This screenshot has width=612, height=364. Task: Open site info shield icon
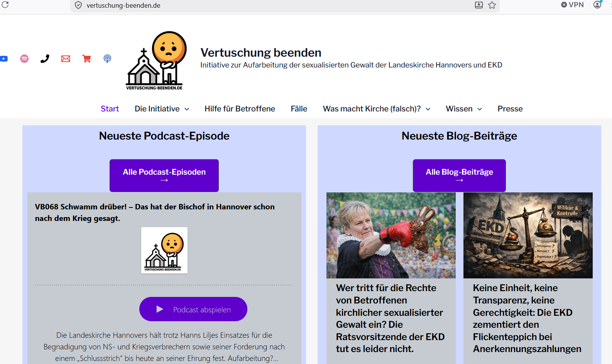pos(78,5)
